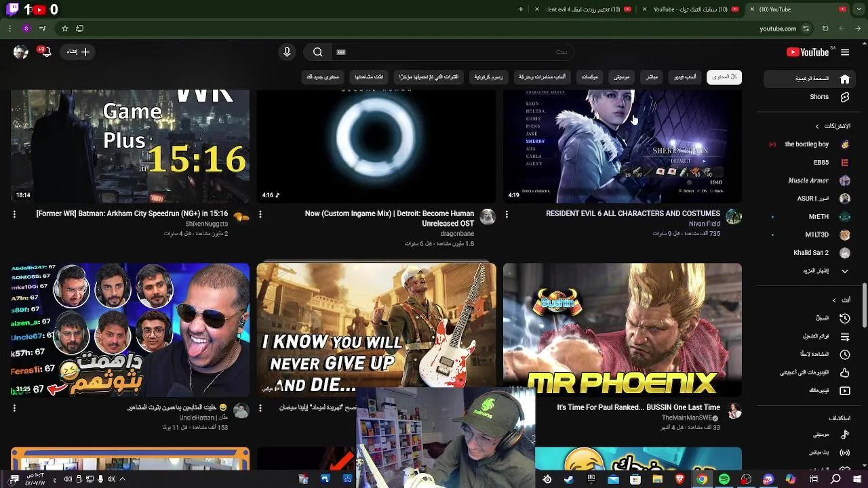This screenshot has width=868, height=488.
Task: Select the highlighted All content chip
Action: click(x=724, y=77)
